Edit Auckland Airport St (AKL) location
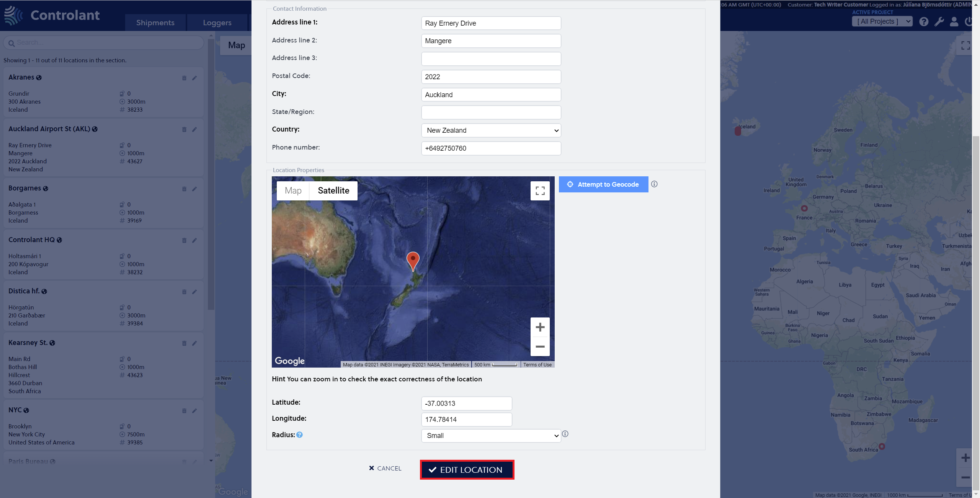The image size is (980, 498). [x=194, y=130]
